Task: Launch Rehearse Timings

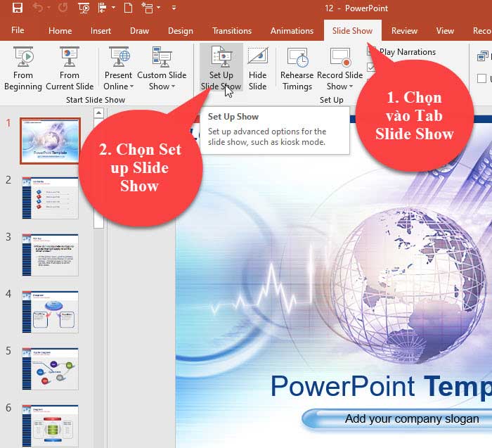Action: pos(297,68)
